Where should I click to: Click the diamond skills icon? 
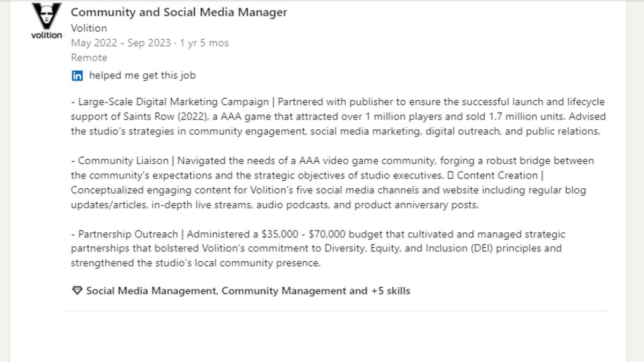77,291
